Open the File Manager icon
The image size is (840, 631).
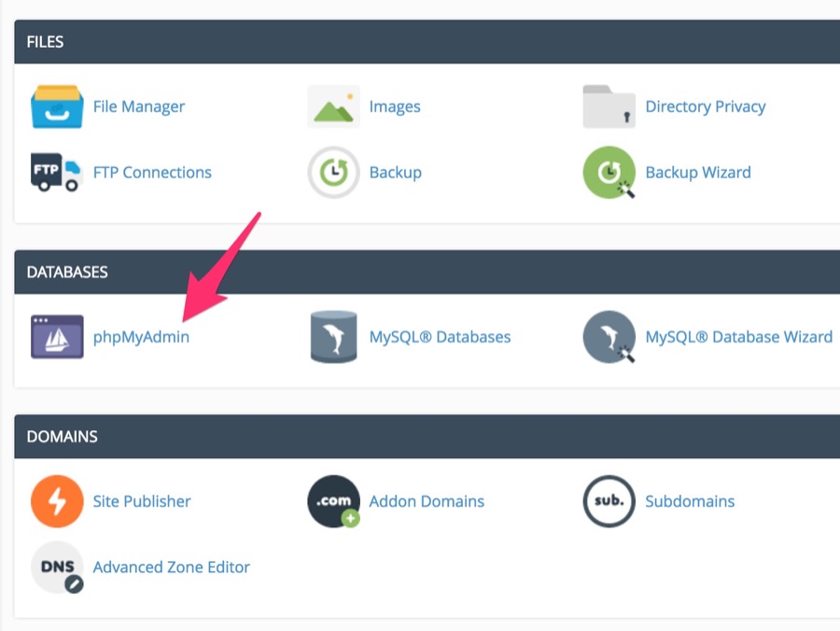[57, 106]
